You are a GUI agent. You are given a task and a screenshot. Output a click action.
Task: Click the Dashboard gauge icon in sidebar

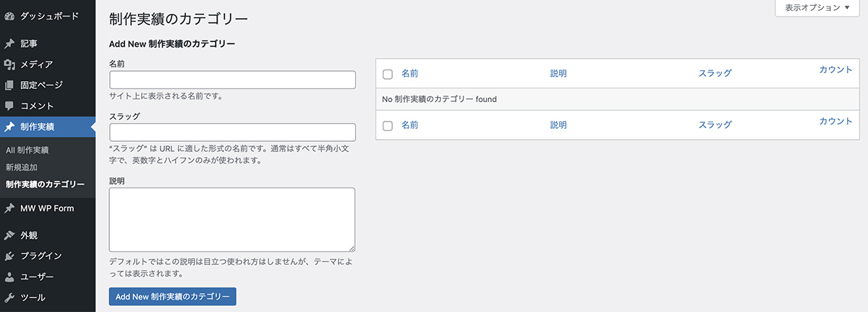(10, 15)
